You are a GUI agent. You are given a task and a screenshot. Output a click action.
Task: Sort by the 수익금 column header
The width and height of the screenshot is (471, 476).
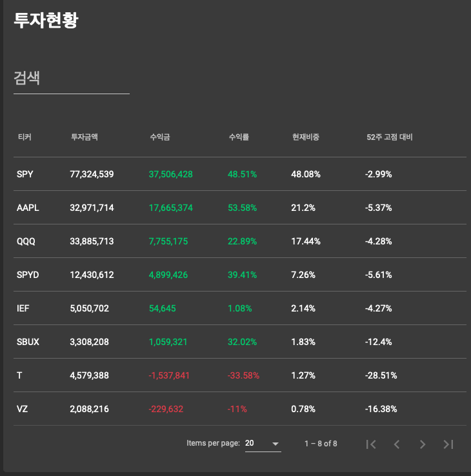[x=160, y=137]
